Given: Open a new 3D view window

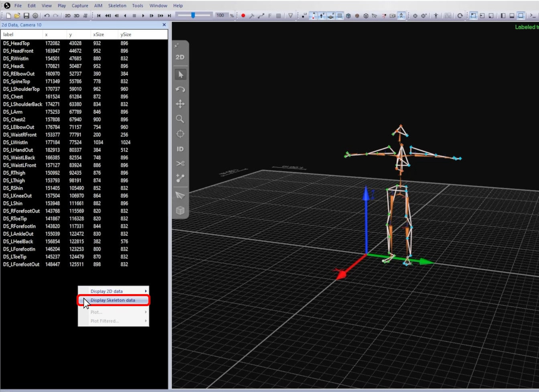Looking at the screenshot, I should point(76,16).
